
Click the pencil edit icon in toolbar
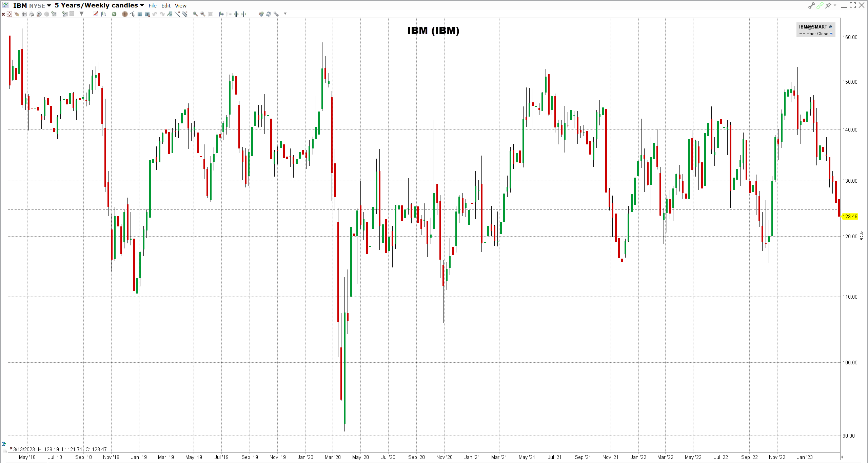(x=96, y=14)
